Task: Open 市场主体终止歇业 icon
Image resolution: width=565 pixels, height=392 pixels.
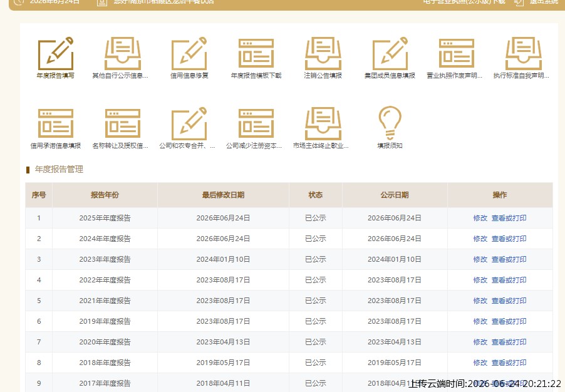Action: [323, 123]
